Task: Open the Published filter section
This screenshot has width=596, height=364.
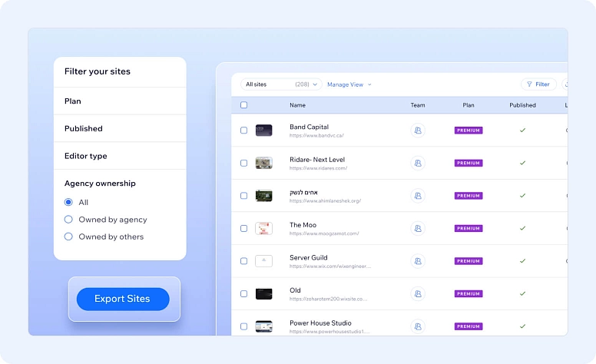Action: tap(120, 129)
